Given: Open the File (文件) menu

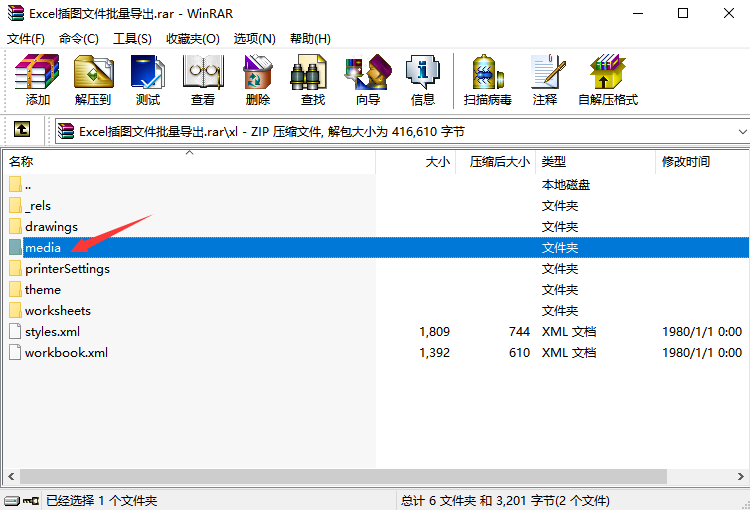Looking at the screenshot, I should [x=26, y=39].
